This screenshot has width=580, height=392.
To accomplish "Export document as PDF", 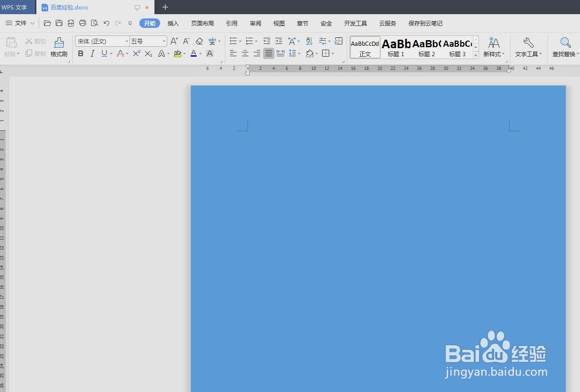I will click(71, 23).
